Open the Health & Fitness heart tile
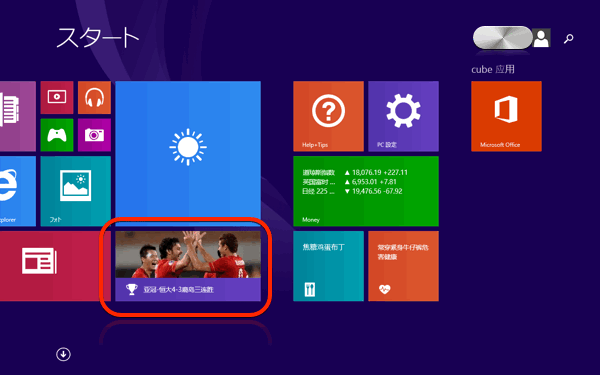 [x=403, y=266]
